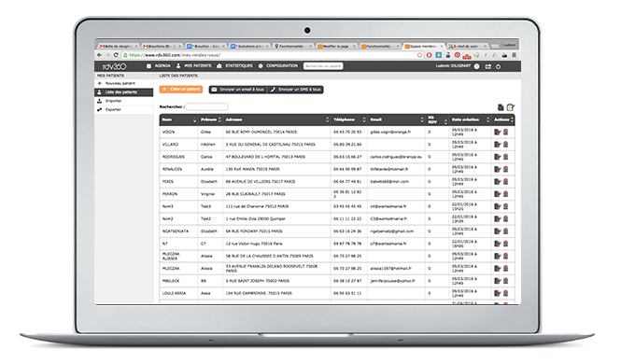635x364 pixels.
Task: Switch to the 'Boîte de réception' Gmail tab
Action: (119, 46)
